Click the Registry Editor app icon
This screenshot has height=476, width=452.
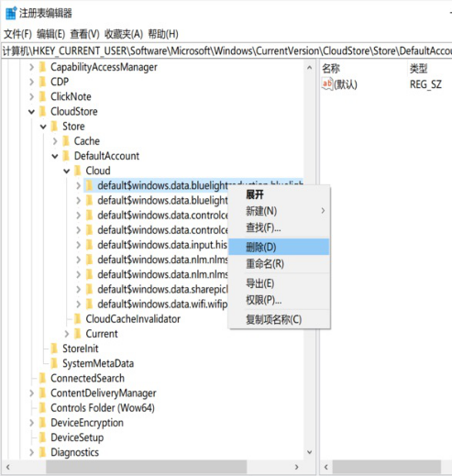click(11, 13)
